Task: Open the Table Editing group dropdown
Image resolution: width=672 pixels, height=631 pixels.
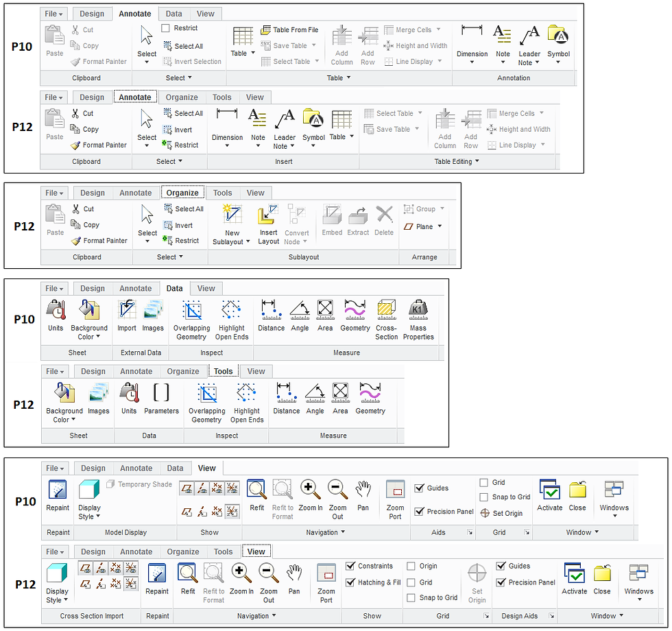Action: click(477, 161)
